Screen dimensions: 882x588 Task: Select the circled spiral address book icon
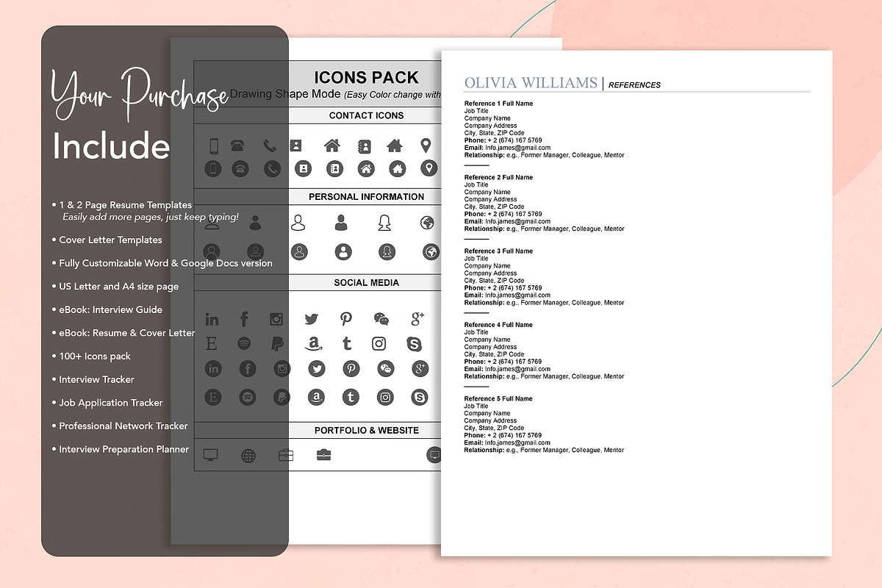pyautogui.click(x=334, y=169)
